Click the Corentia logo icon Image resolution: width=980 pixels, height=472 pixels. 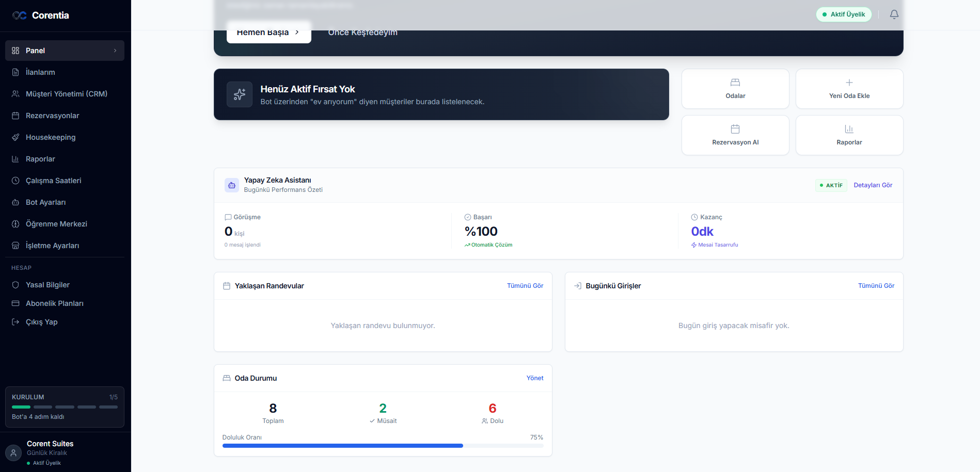(20, 15)
